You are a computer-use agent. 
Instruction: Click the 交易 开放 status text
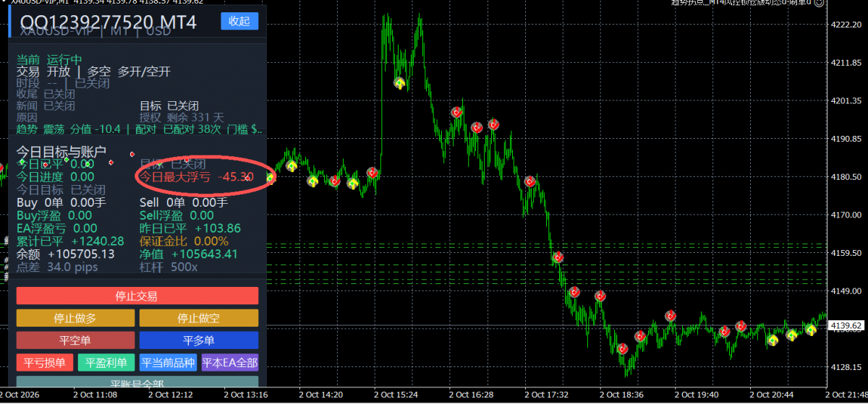coord(43,72)
